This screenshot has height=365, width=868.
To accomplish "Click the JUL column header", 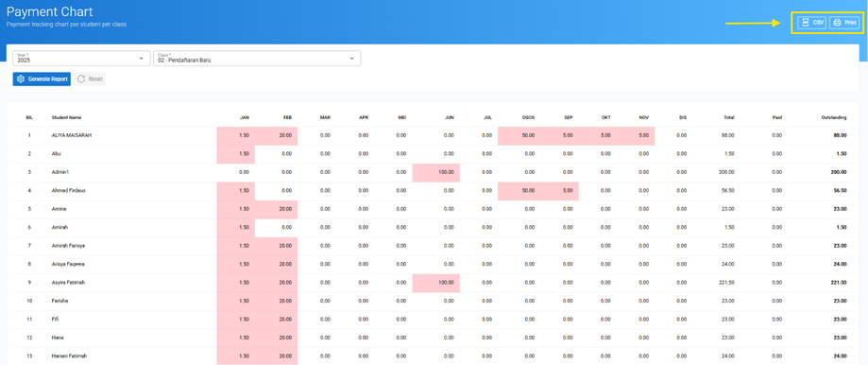I will point(487,117).
